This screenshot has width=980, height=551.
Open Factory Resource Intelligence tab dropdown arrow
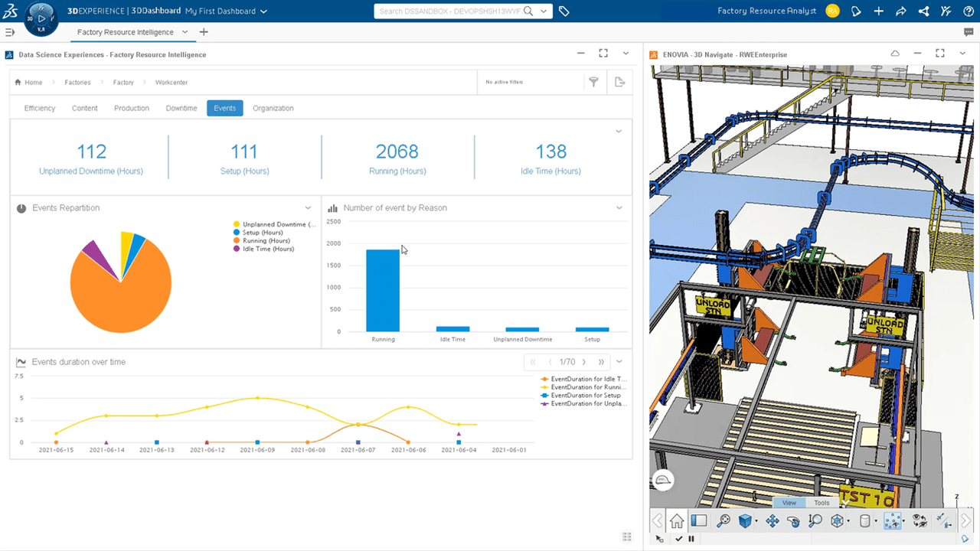(x=185, y=32)
